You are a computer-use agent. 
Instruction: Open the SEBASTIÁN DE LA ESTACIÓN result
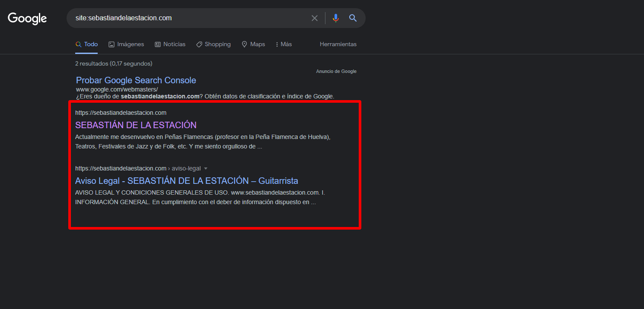coord(136,125)
